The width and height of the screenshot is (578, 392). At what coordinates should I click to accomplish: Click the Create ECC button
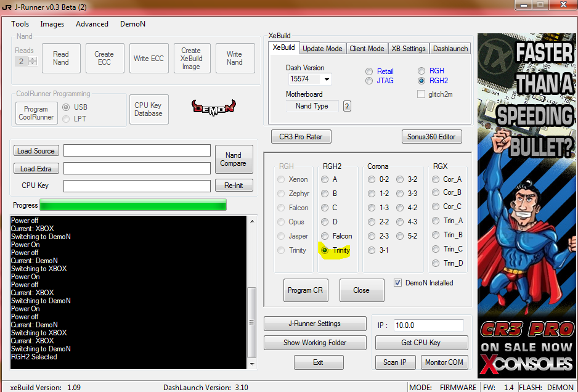tap(105, 59)
